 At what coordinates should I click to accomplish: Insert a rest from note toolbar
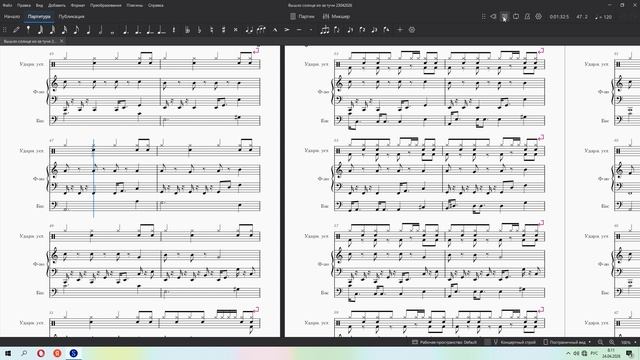pos(174,29)
